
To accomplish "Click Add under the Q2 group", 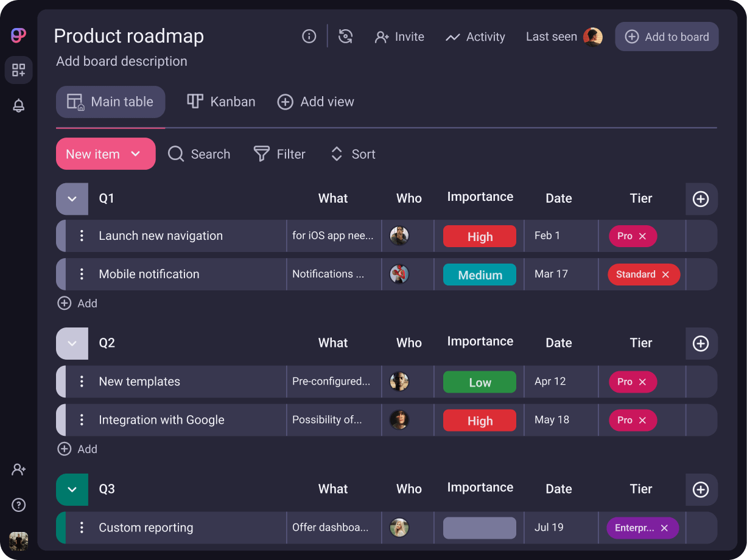I will (x=77, y=449).
